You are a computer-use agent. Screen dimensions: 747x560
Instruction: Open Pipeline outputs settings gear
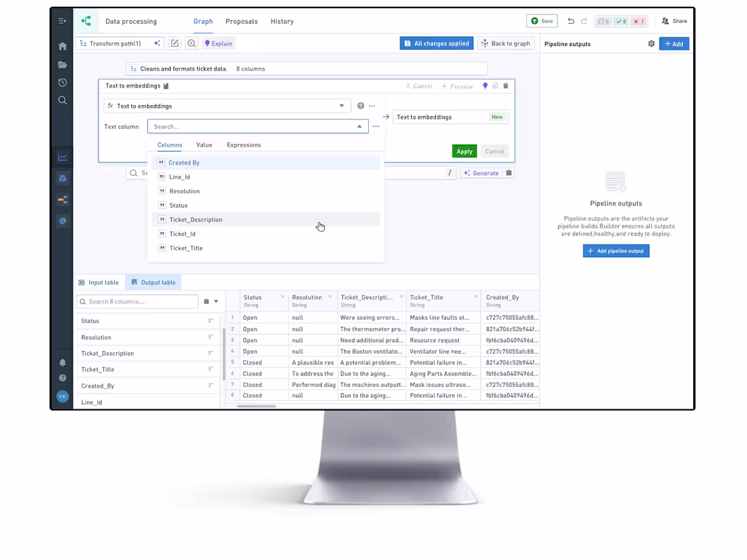(x=651, y=43)
